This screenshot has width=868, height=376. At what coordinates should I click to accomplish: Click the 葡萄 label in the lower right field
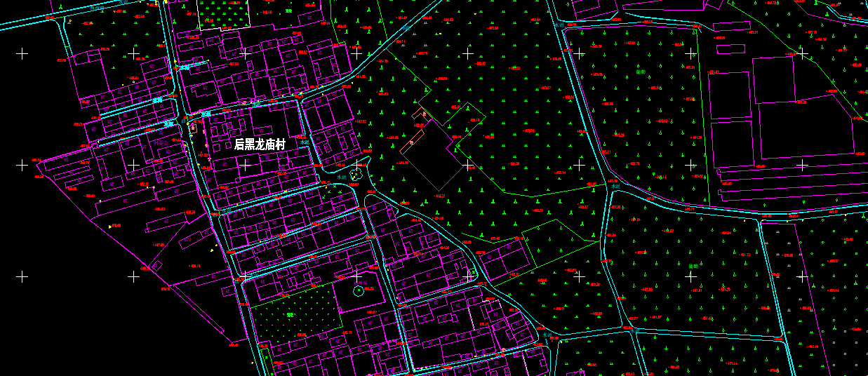pos(693,267)
